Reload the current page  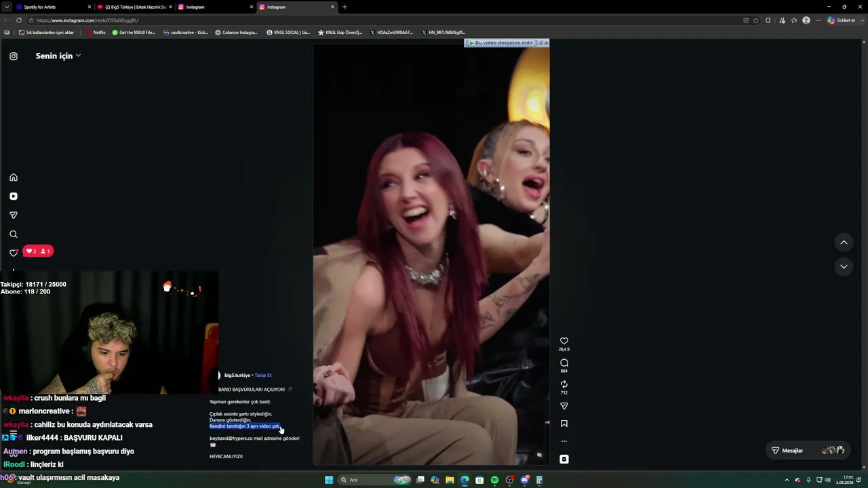click(x=19, y=20)
